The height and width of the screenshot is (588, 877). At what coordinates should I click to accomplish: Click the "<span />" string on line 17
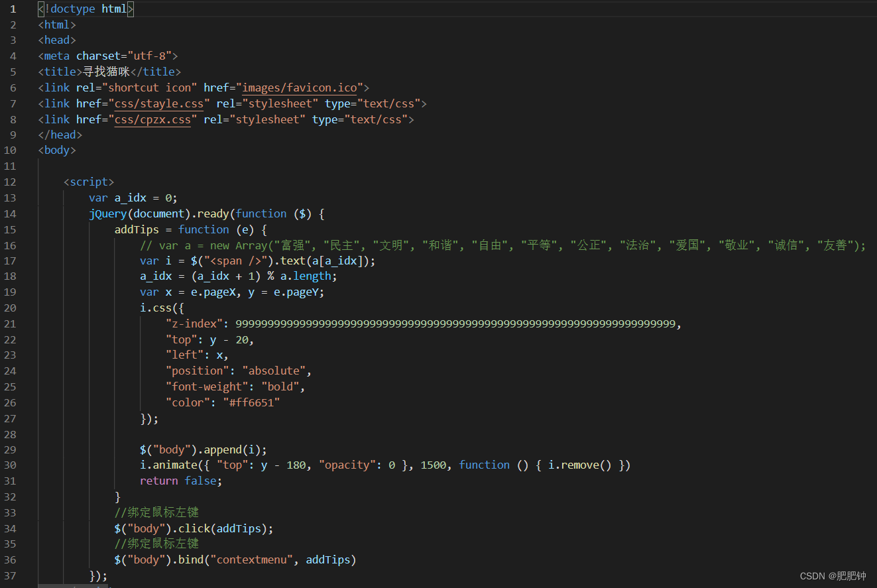[235, 261]
